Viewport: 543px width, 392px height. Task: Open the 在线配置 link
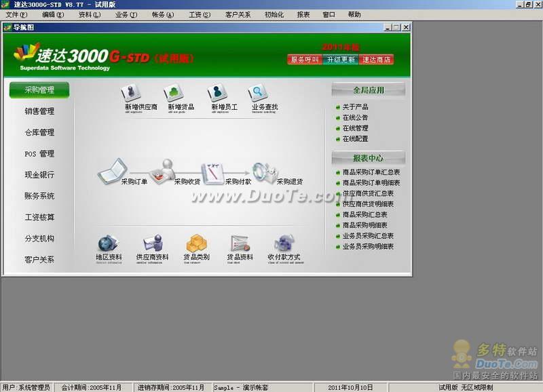click(x=355, y=139)
